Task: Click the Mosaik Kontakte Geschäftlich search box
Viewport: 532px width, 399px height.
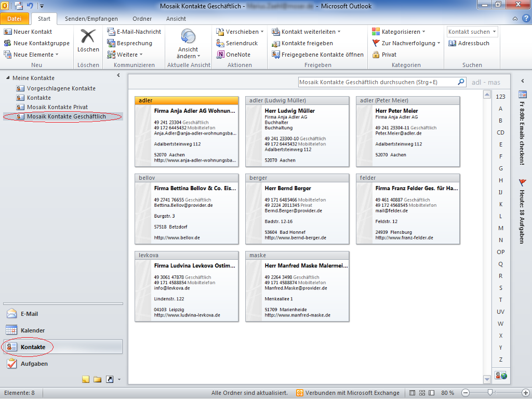Action: [x=378, y=82]
